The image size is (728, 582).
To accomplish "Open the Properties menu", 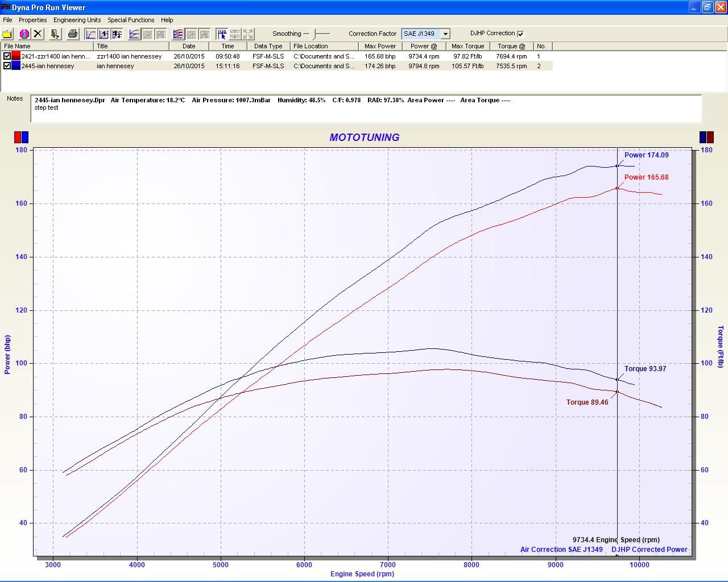I will (32, 20).
